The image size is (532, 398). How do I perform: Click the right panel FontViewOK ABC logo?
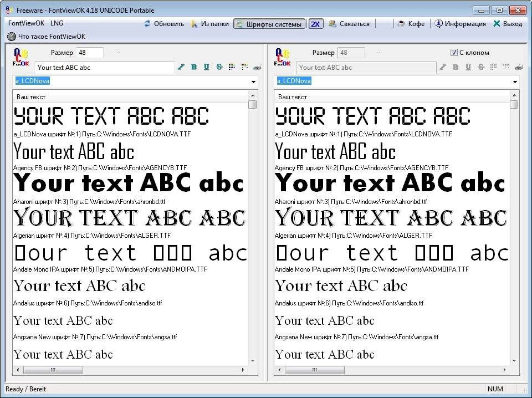pos(282,57)
